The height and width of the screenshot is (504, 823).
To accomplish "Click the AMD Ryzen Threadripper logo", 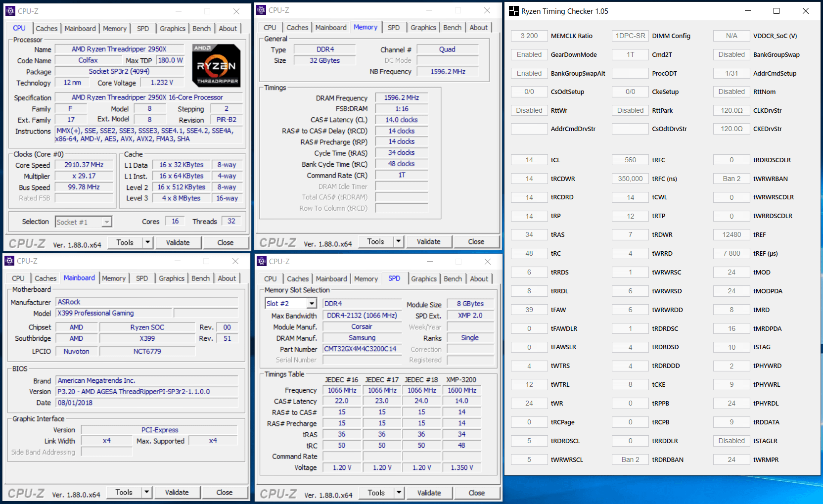I will [x=216, y=66].
